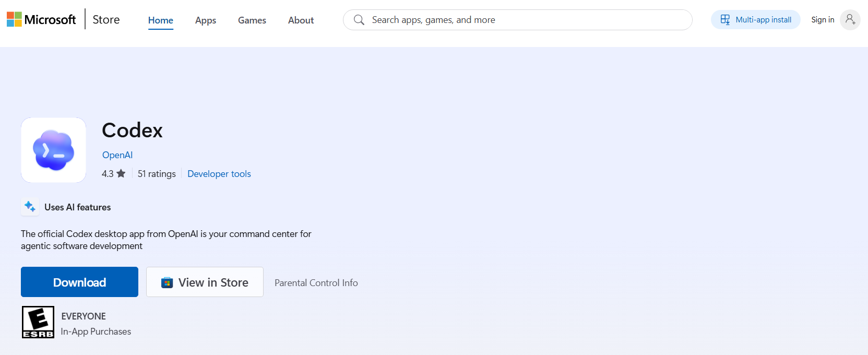Click the Multi-app install button

point(755,20)
